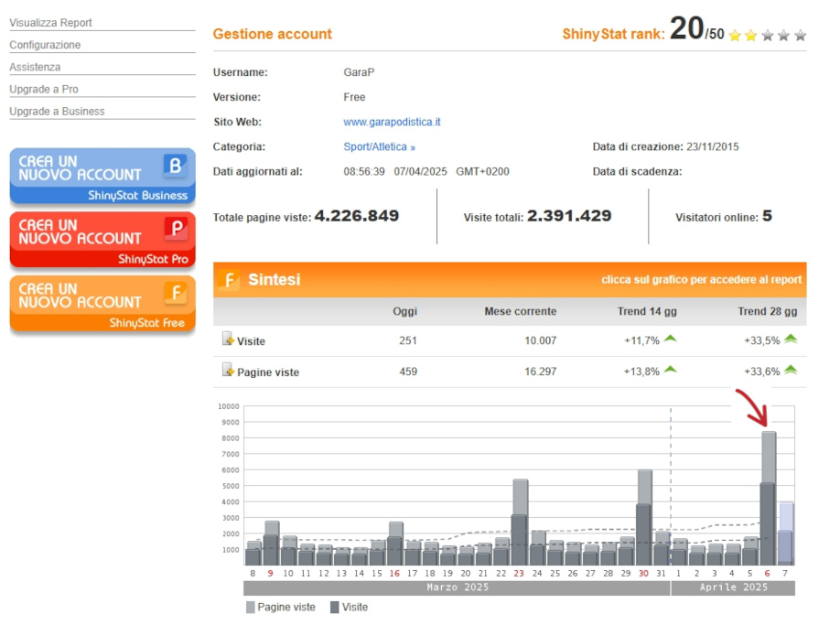
Task: Click creation date 23/11/2015
Action: click(x=713, y=146)
